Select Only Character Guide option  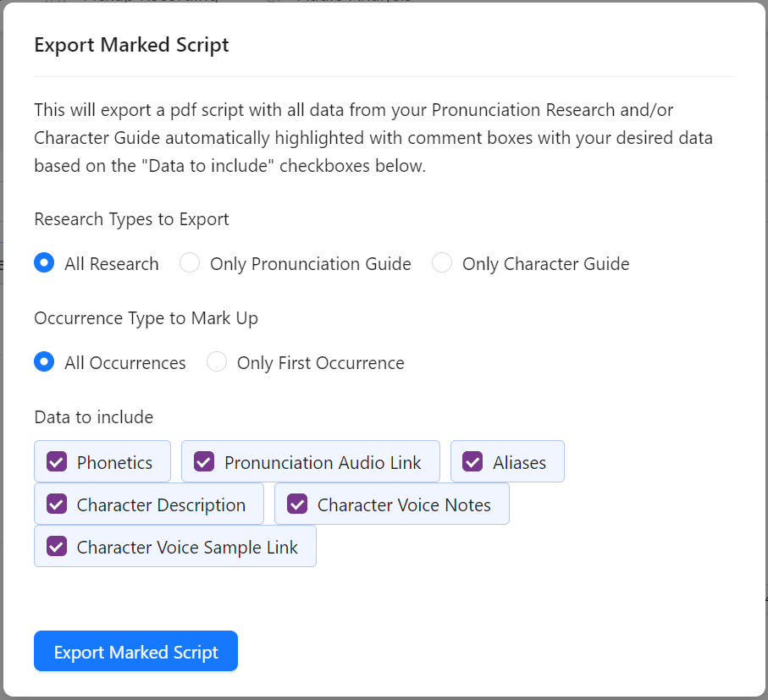pyautogui.click(x=442, y=263)
